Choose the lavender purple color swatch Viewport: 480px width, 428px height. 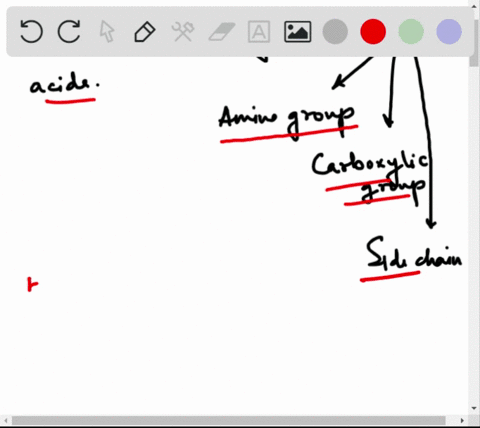(449, 31)
